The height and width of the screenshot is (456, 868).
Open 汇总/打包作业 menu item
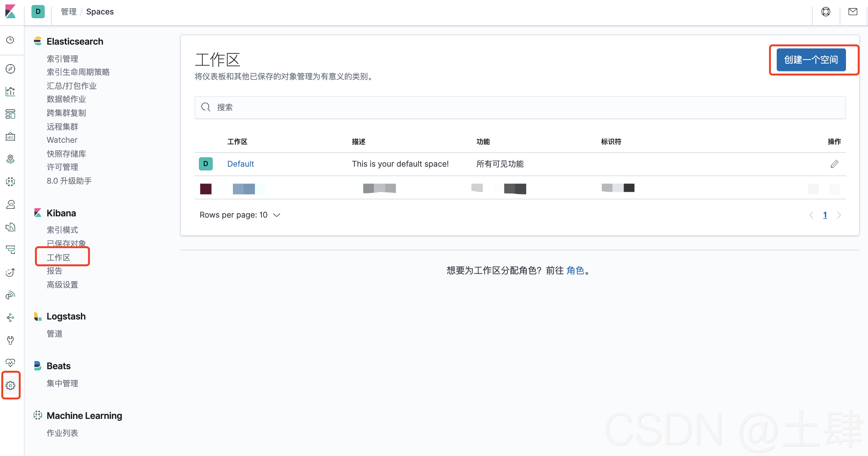(x=71, y=86)
